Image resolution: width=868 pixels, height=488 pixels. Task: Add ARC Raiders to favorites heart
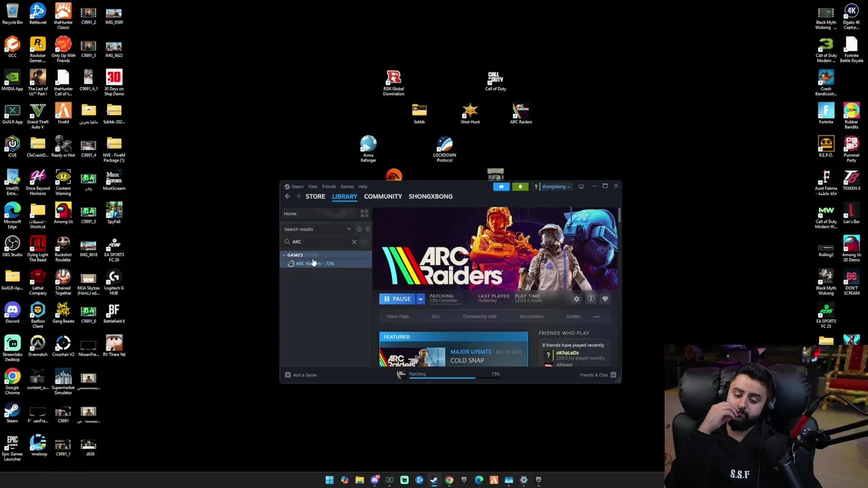tap(605, 299)
